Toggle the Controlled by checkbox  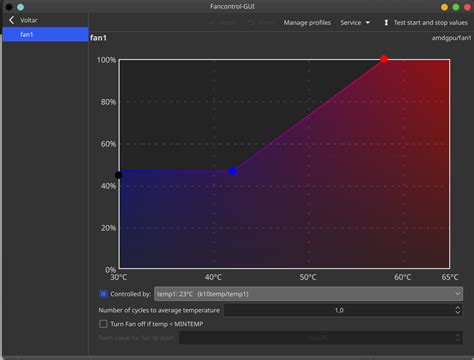103,294
